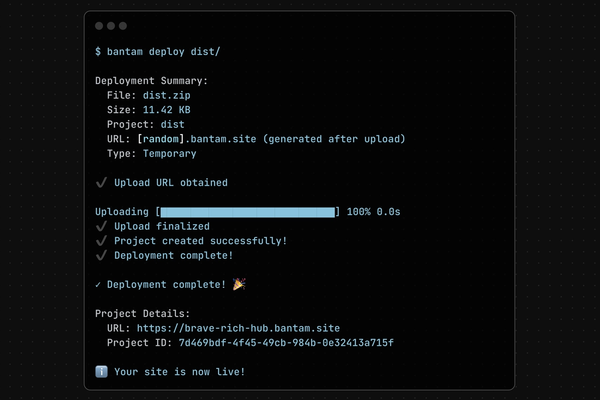
Task: Click the type value 'Temporary'
Action: tap(170, 153)
